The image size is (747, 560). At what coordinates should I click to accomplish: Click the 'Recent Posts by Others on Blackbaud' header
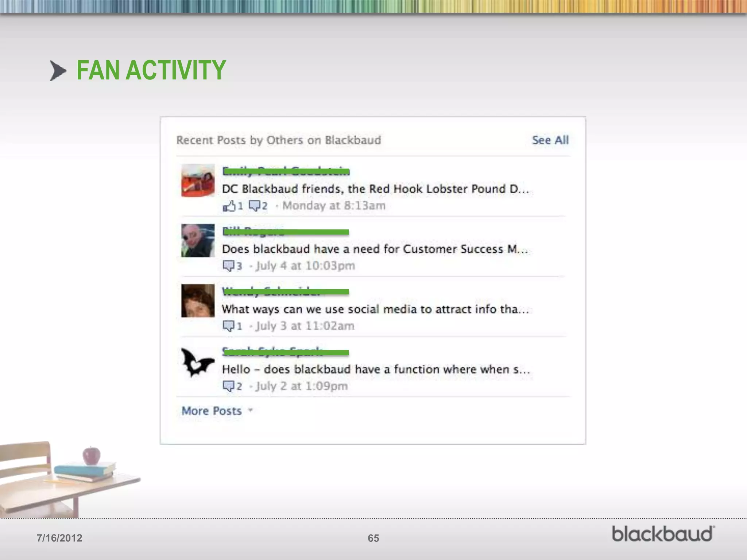(x=279, y=140)
